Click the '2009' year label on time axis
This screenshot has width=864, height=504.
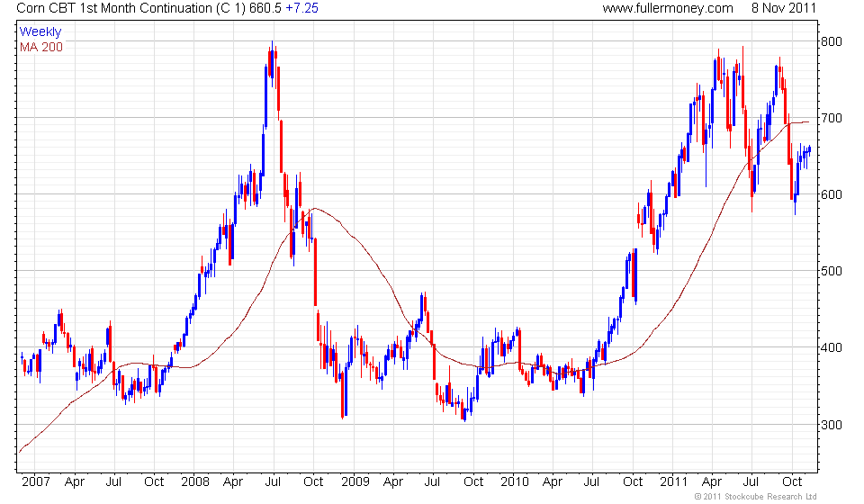point(355,482)
